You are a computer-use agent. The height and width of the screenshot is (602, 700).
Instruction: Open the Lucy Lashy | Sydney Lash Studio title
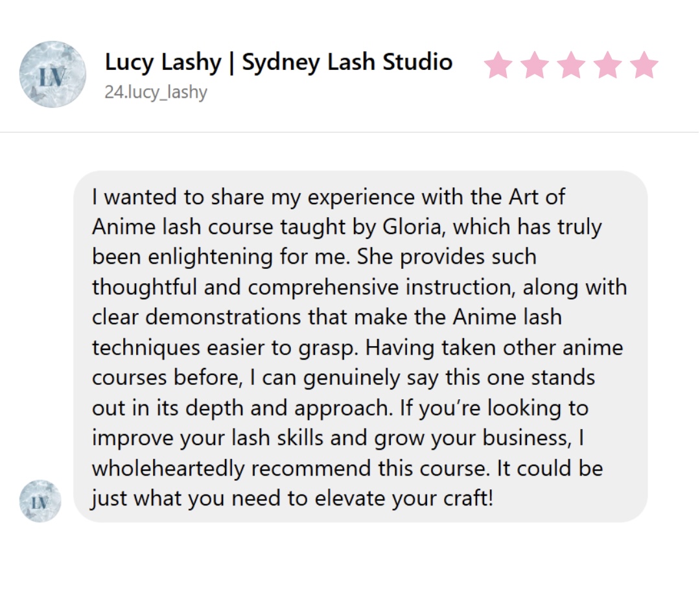click(x=278, y=62)
